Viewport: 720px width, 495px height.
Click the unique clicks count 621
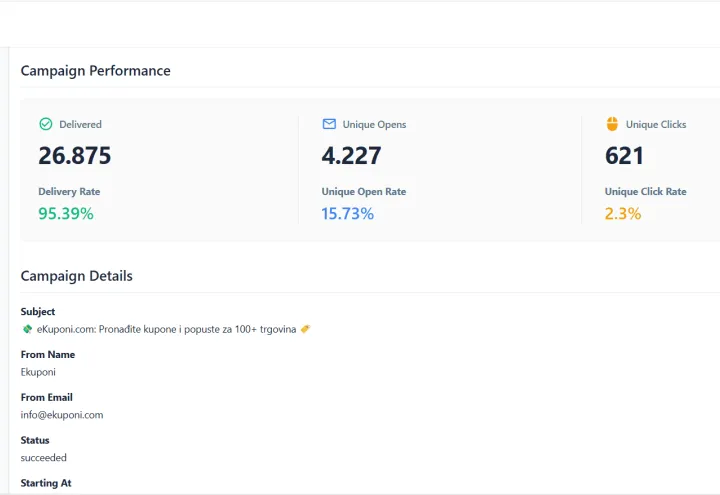coord(624,155)
